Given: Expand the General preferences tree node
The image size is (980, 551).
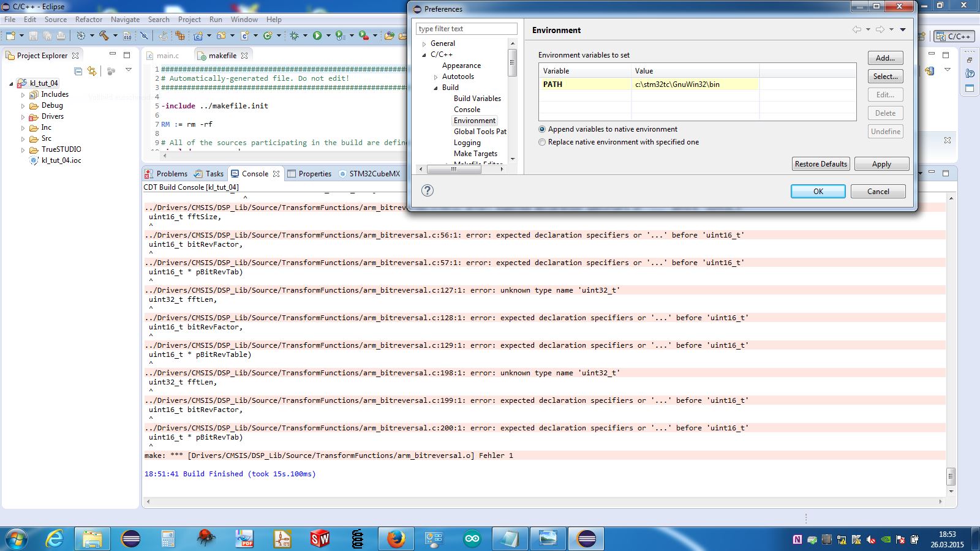Looking at the screenshot, I should pyautogui.click(x=424, y=44).
